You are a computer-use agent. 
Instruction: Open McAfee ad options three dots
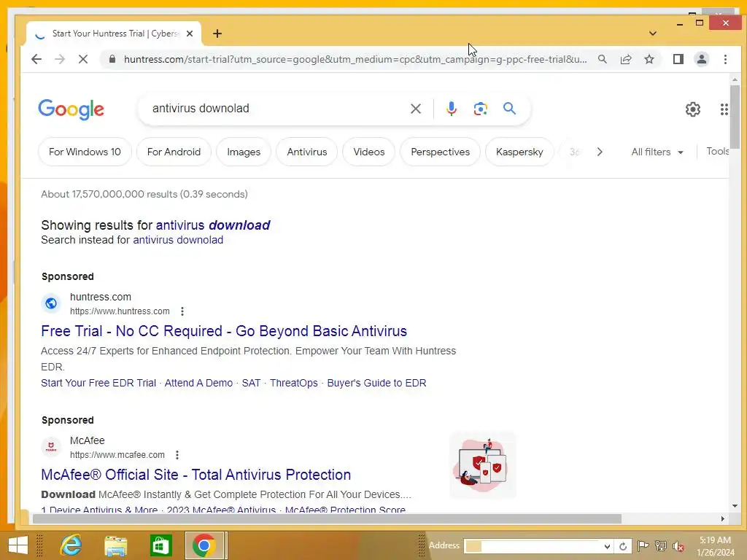[177, 455]
